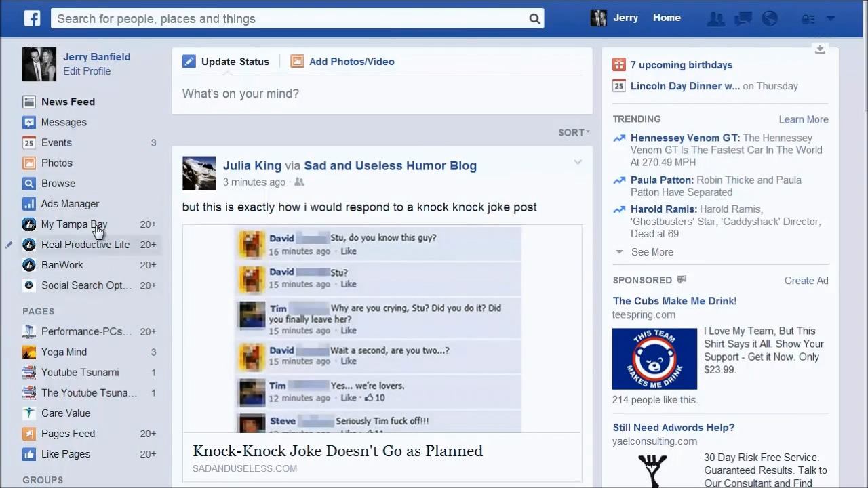
Task: Click the Events count badge 3
Action: (x=153, y=143)
